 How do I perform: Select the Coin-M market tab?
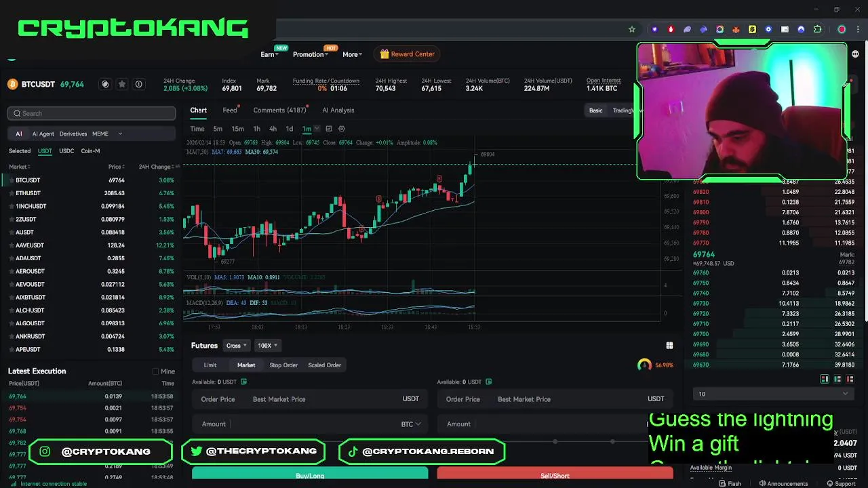click(90, 151)
